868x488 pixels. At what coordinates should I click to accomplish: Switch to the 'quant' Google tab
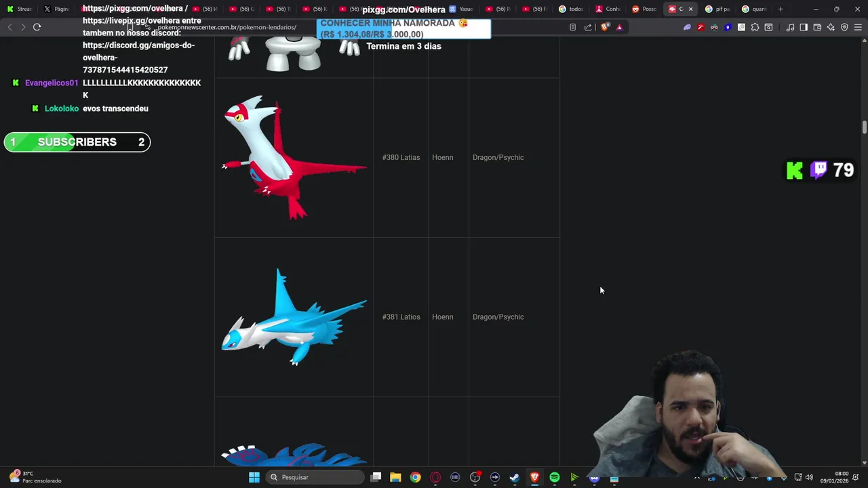(755, 9)
